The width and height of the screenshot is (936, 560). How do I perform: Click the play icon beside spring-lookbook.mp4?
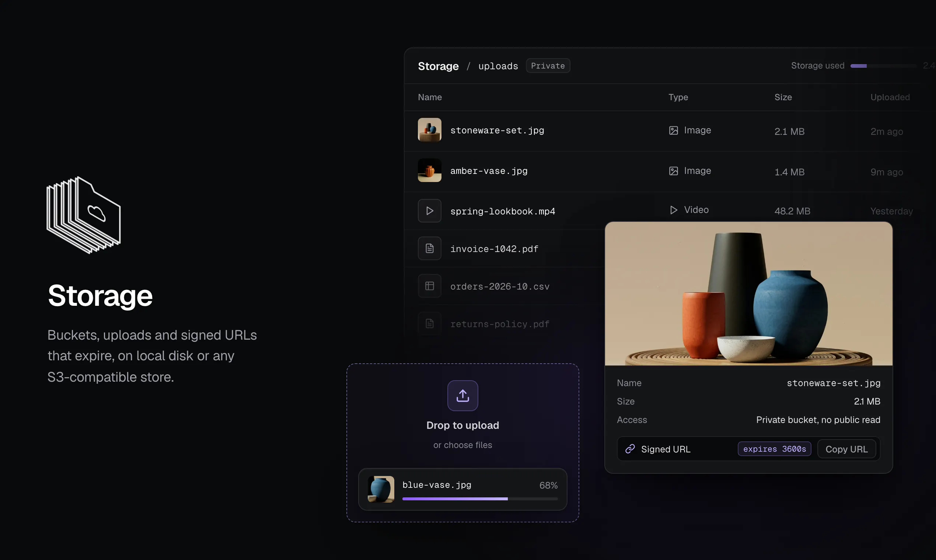click(430, 211)
